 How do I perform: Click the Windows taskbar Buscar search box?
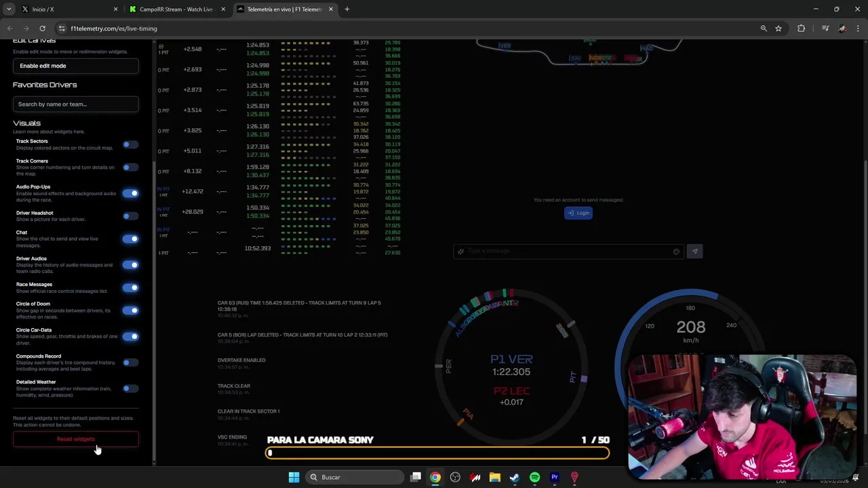355,477
